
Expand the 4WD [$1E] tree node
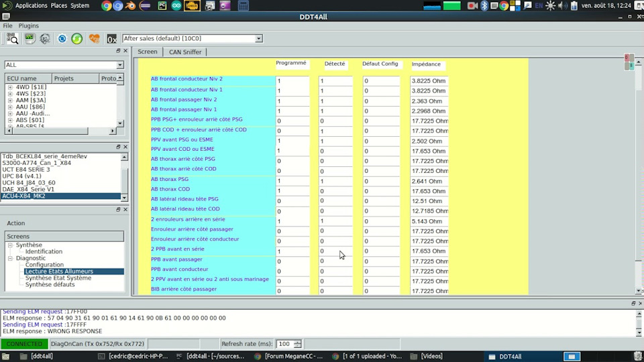[x=10, y=87]
